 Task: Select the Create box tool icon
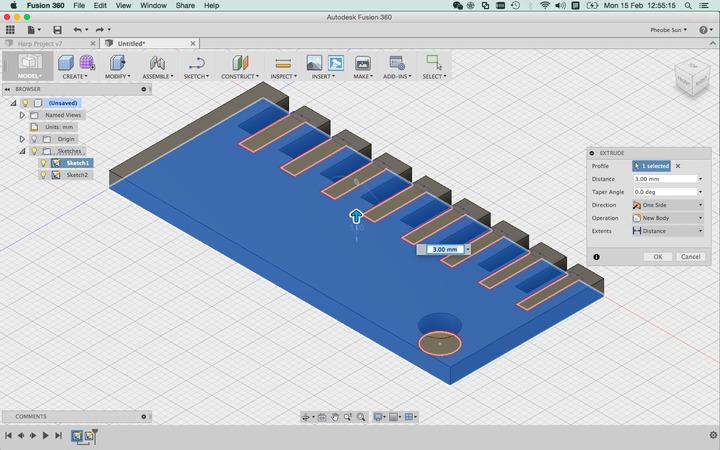66,63
